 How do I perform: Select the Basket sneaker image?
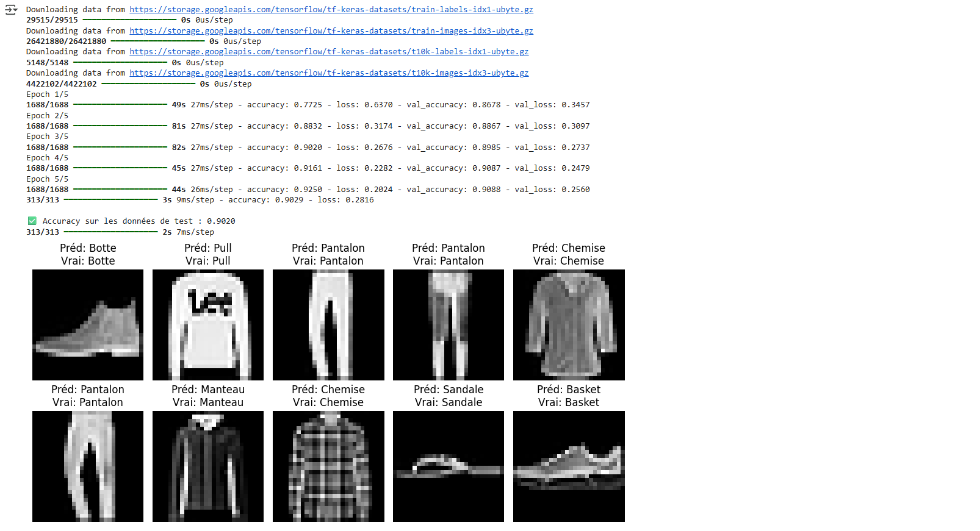569,466
